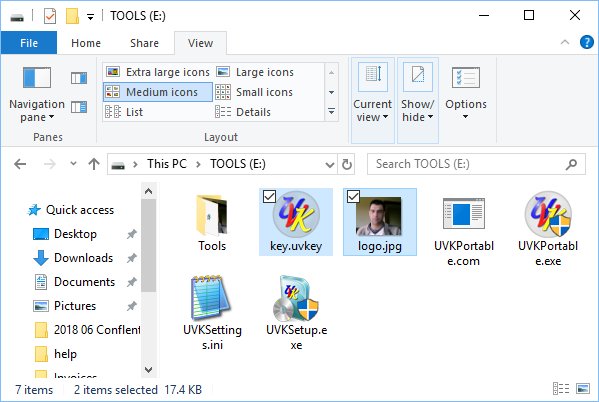
Task: Open Help with the question mark icon
Action: pos(586,42)
